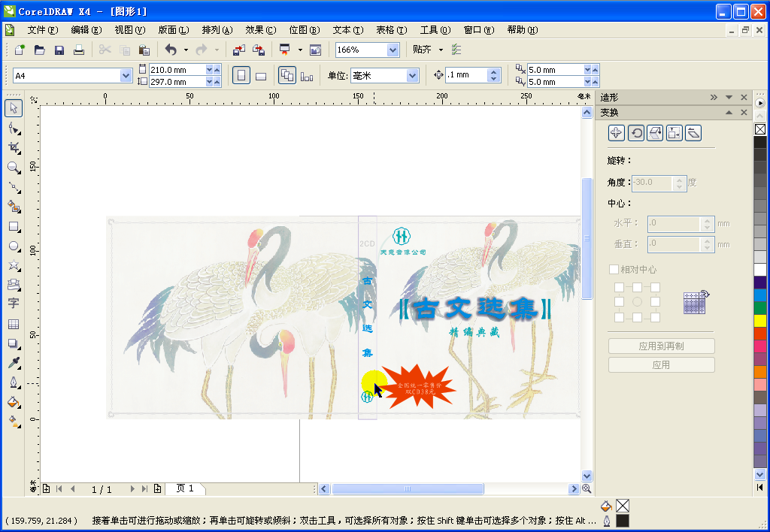Viewport: 770px width, 532px height.
Task: Select the Table tool
Action: tap(14, 324)
